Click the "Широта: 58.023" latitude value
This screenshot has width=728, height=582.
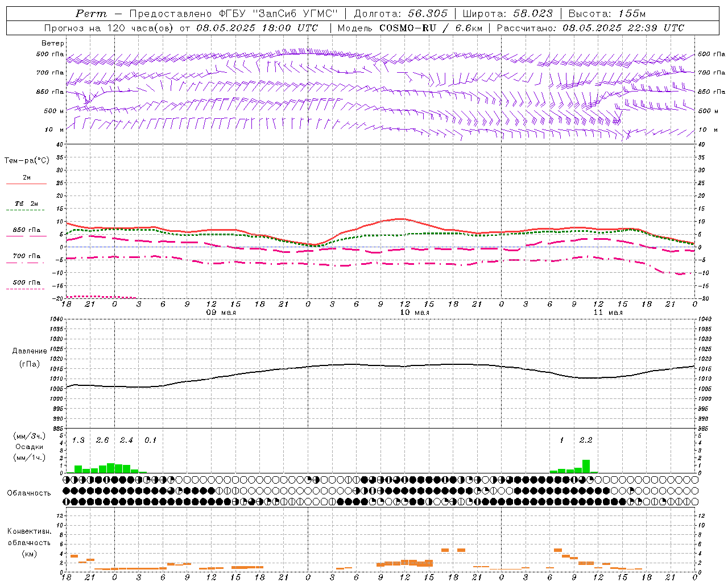(507, 14)
